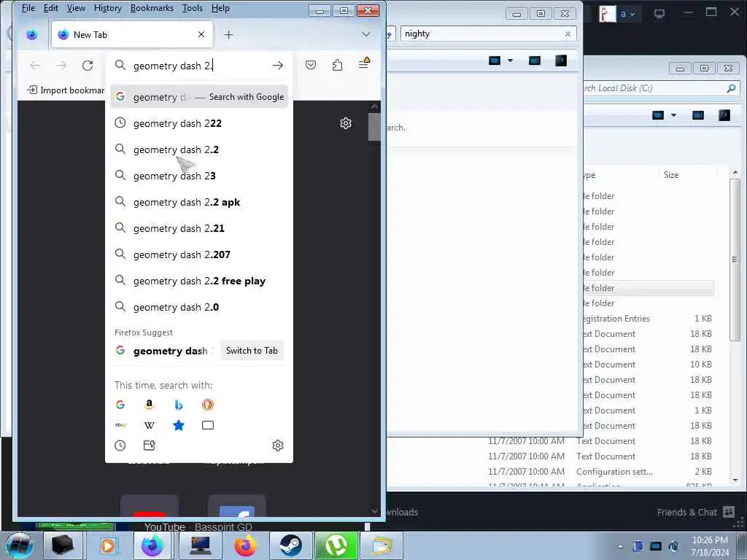
Task: Choose suggestion geometry dash 23
Action: pos(199,176)
